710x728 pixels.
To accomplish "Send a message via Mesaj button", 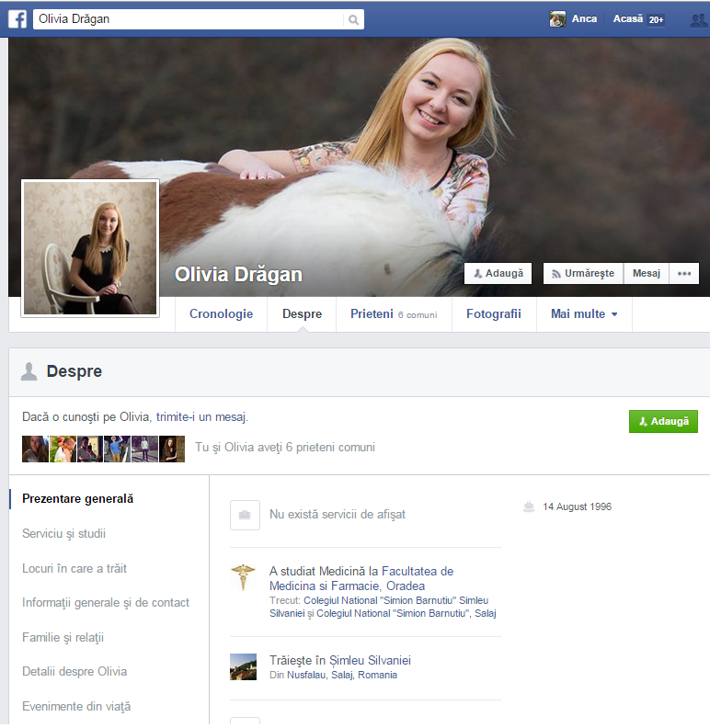I will 646,274.
